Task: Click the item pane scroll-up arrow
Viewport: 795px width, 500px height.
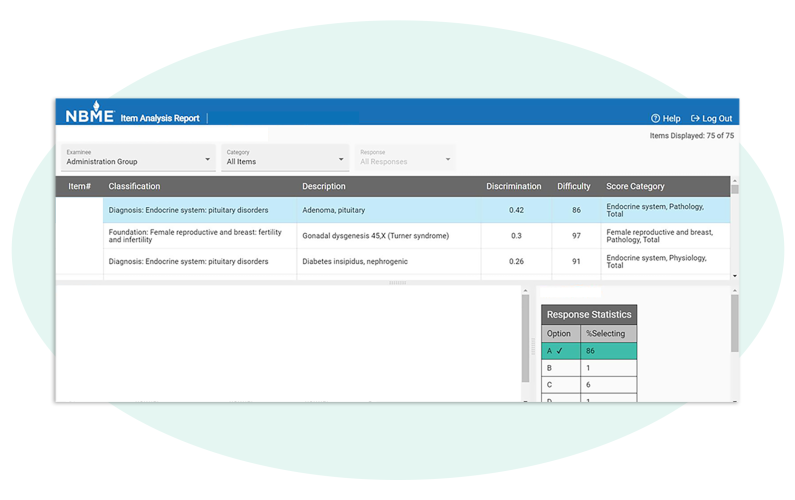Action: 526,292
